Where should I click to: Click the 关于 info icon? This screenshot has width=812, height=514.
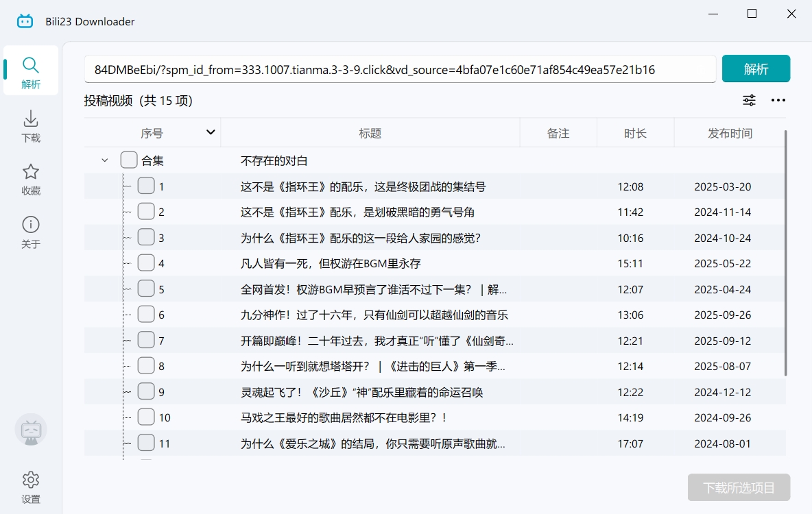(x=30, y=224)
